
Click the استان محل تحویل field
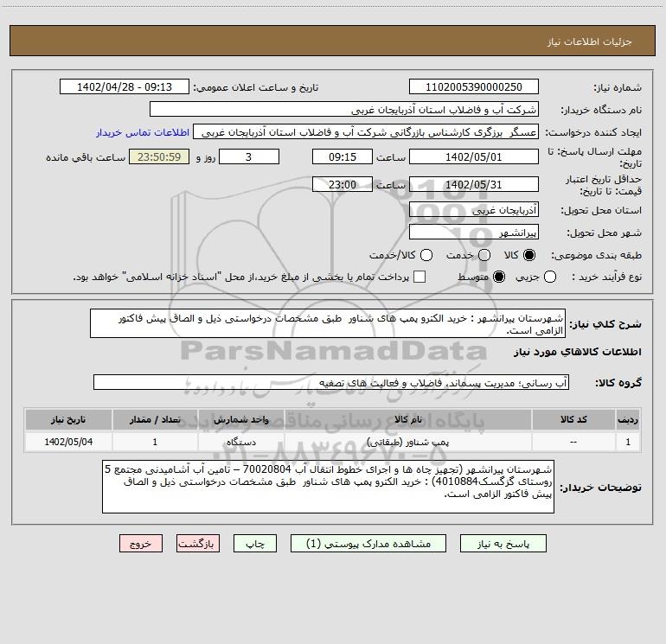coord(474,209)
